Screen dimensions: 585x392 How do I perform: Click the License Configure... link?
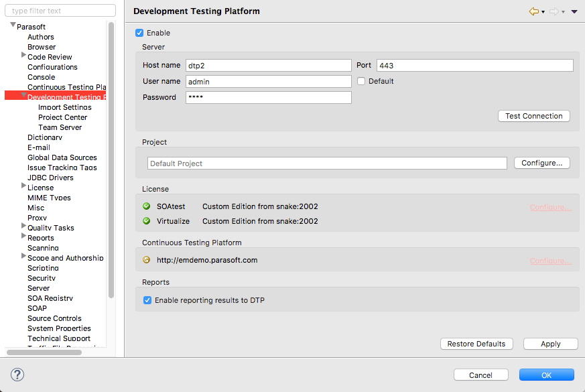(x=550, y=207)
